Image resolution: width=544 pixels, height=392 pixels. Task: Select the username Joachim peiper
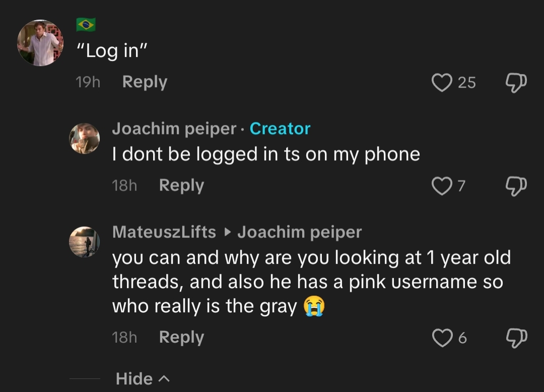tap(174, 128)
